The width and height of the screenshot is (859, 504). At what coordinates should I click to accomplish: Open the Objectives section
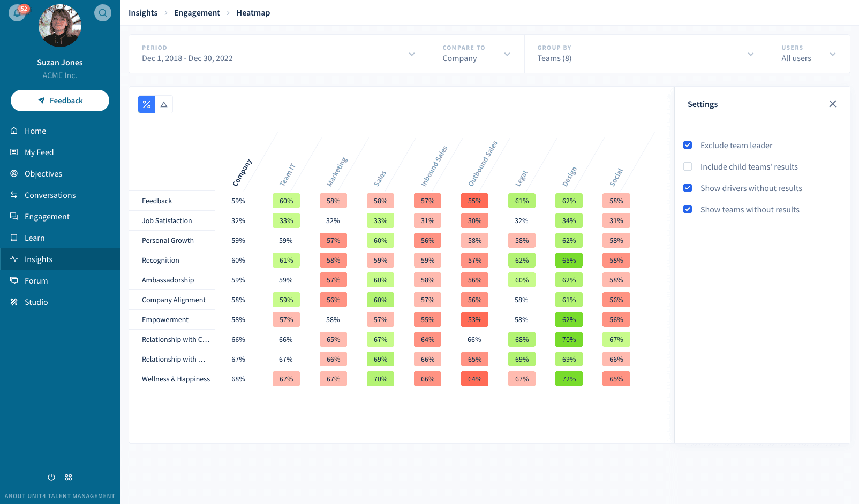click(x=43, y=173)
